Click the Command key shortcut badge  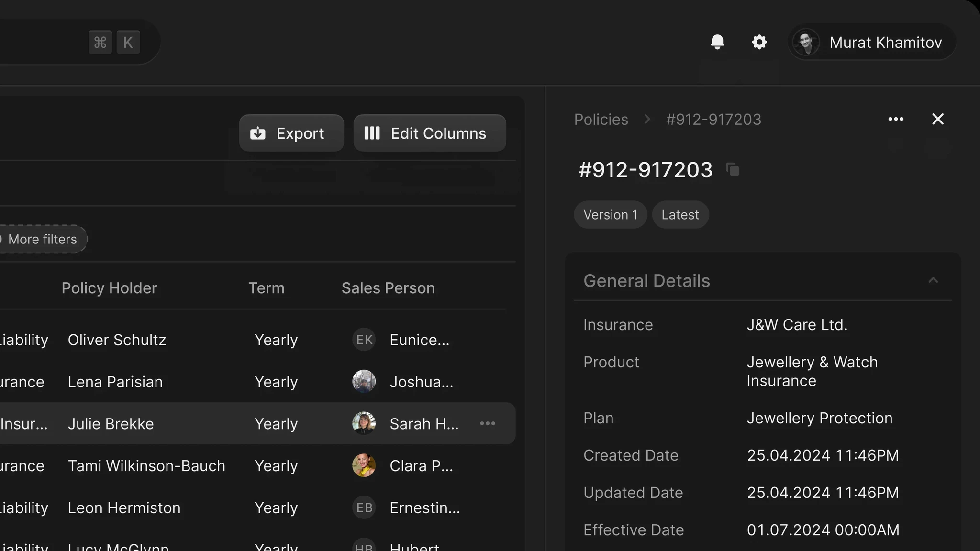pos(100,42)
